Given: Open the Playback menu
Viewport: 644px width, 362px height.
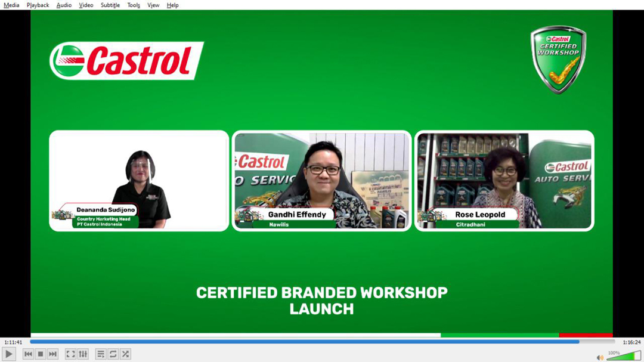Looking at the screenshot, I should pos(38,5).
